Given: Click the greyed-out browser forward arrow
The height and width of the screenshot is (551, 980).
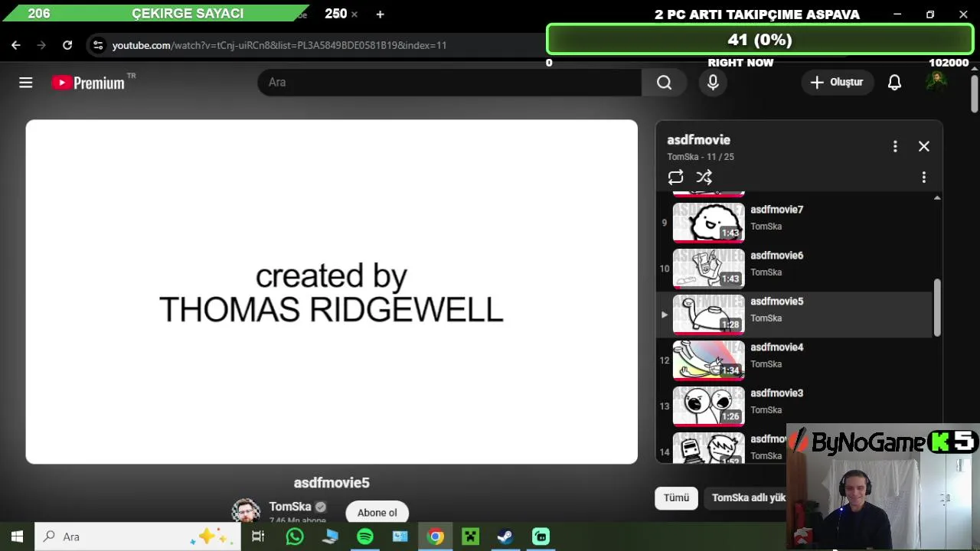Looking at the screenshot, I should tap(41, 45).
